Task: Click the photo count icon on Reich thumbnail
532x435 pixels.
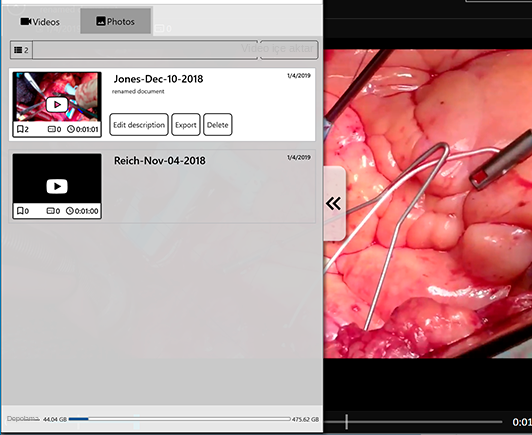Action: pyautogui.click(x=51, y=211)
